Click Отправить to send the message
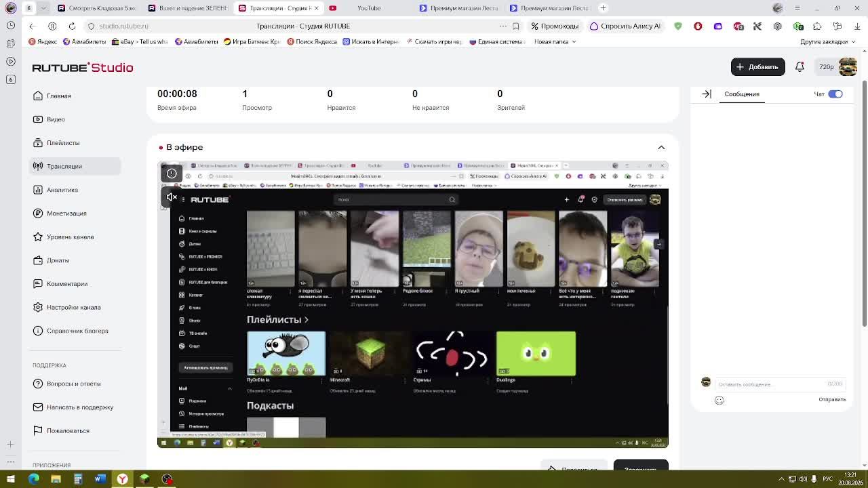 point(832,400)
